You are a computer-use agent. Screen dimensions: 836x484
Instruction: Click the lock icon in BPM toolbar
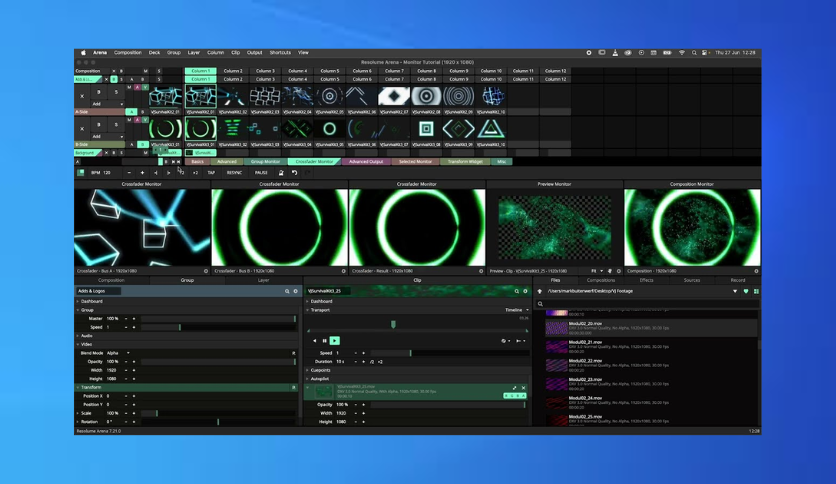point(281,173)
